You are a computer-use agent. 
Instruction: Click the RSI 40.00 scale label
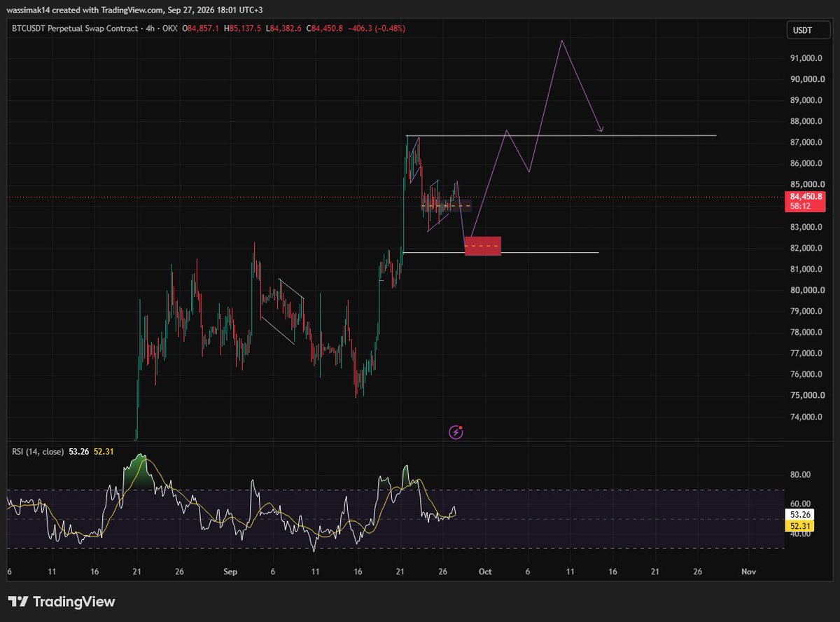point(801,533)
